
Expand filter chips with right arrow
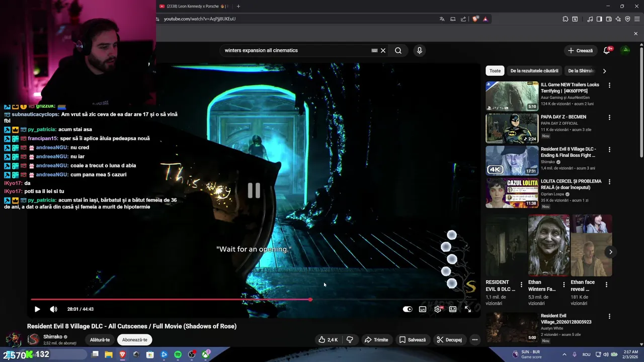(604, 71)
